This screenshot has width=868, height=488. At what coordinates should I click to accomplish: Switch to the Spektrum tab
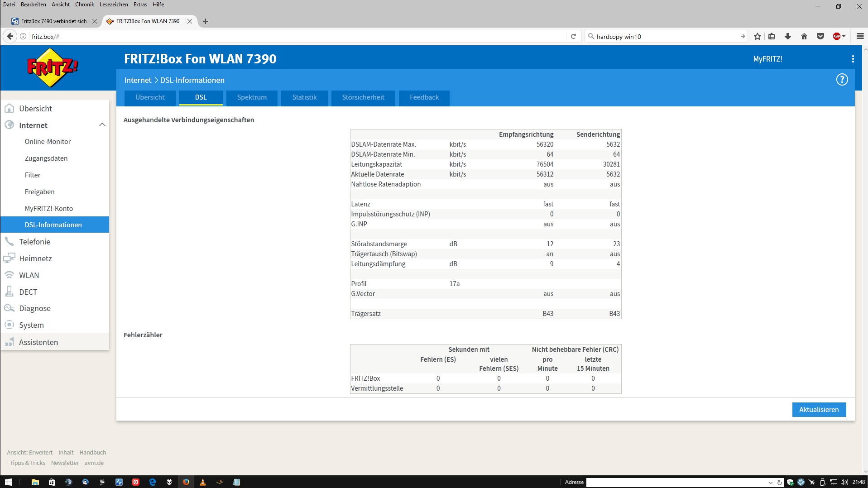[252, 97]
